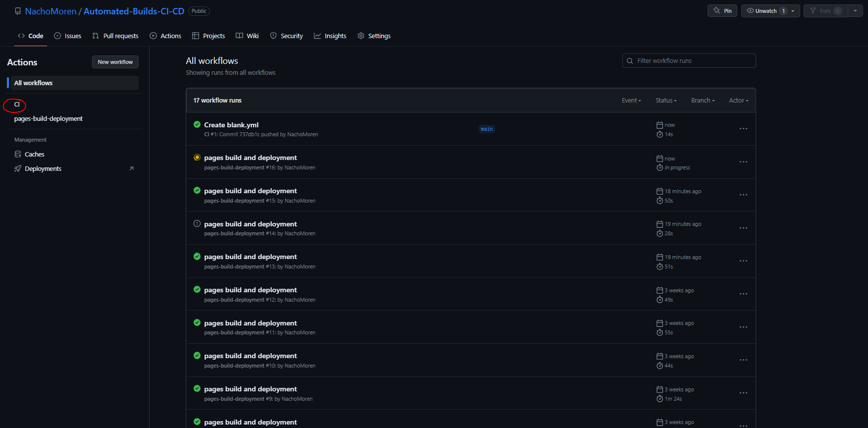Open pages build and deployment run #11
Image resolution: width=868 pixels, height=428 pixels.
point(251,323)
